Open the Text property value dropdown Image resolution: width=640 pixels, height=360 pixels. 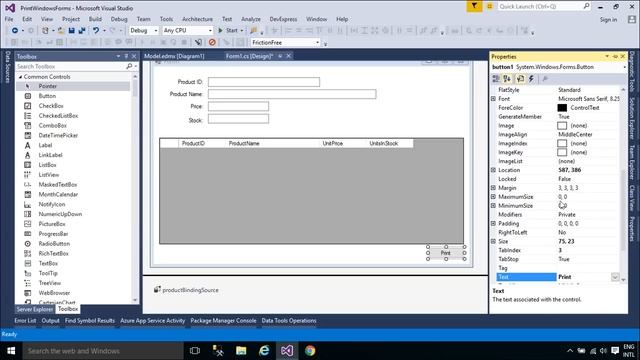(x=615, y=277)
